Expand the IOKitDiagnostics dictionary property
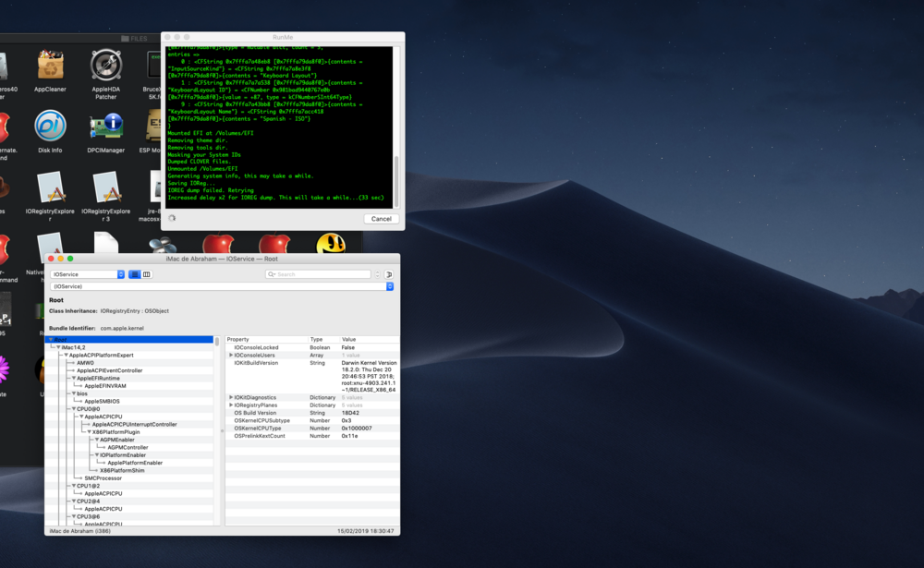Viewport: 924px width, 568px height. click(231, 397)
